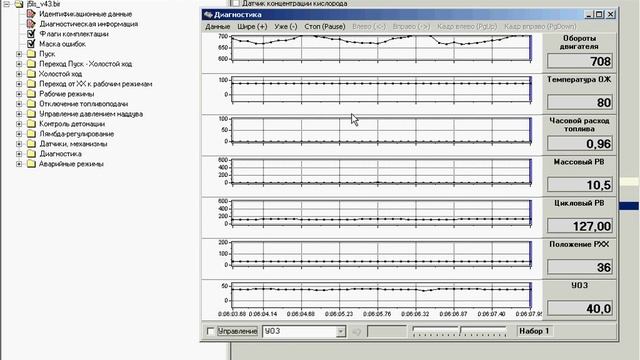Click the Стоп (Pause) menu item
Image resolution: width=640 pixels, height=360 pixels.
pyautogui.click(x=325, y=27)
